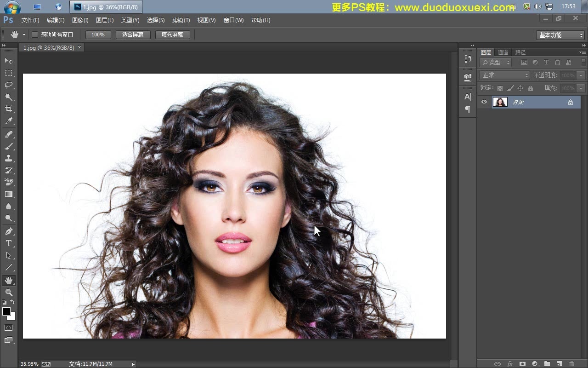Select the Horizontal Type tool
This screenshot has height=368, width=588.
point(9,243)
